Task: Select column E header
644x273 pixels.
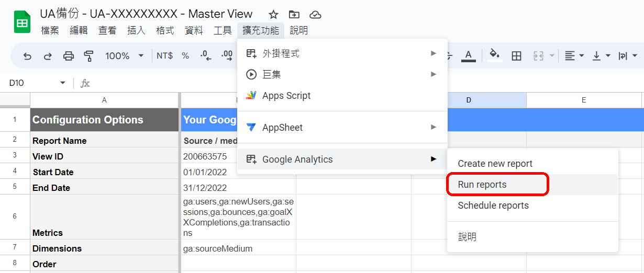Action: tap(584, 100)
